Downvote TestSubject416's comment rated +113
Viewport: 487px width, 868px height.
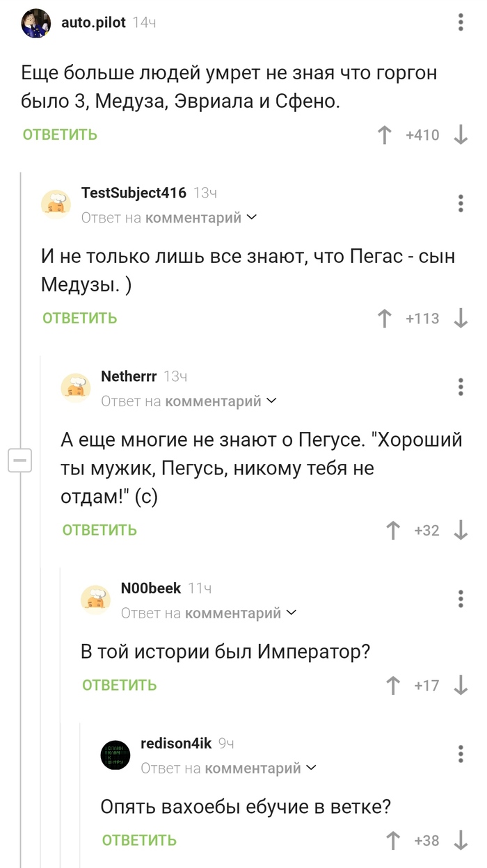click(x=461, y=319)
